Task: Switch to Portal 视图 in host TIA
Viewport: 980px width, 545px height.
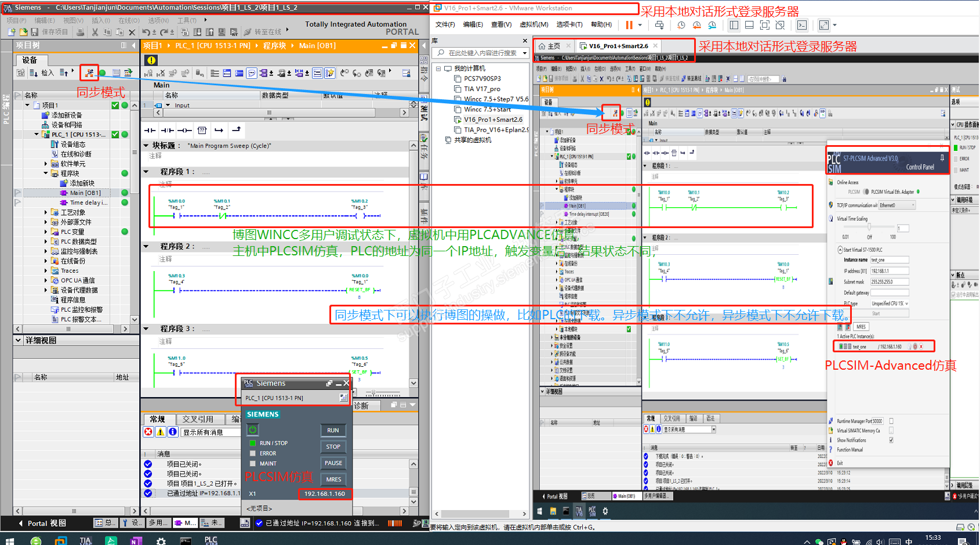Action: pos(42,523)
